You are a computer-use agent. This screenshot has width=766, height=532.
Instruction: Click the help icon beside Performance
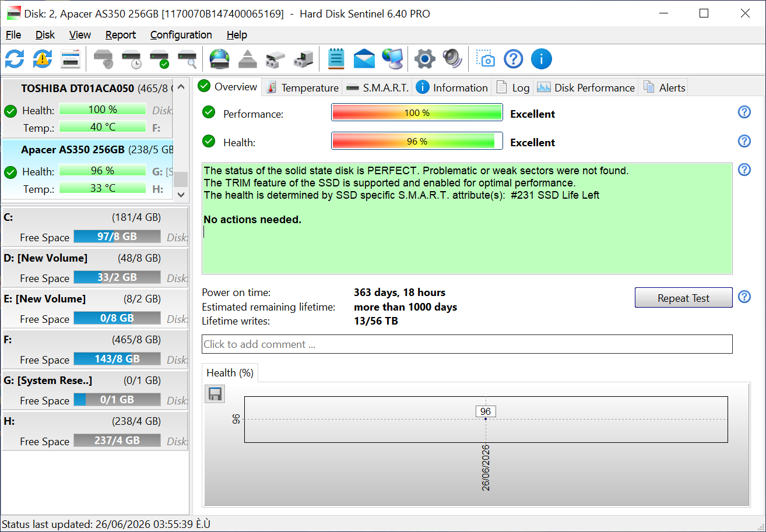[x=744, y=112]
